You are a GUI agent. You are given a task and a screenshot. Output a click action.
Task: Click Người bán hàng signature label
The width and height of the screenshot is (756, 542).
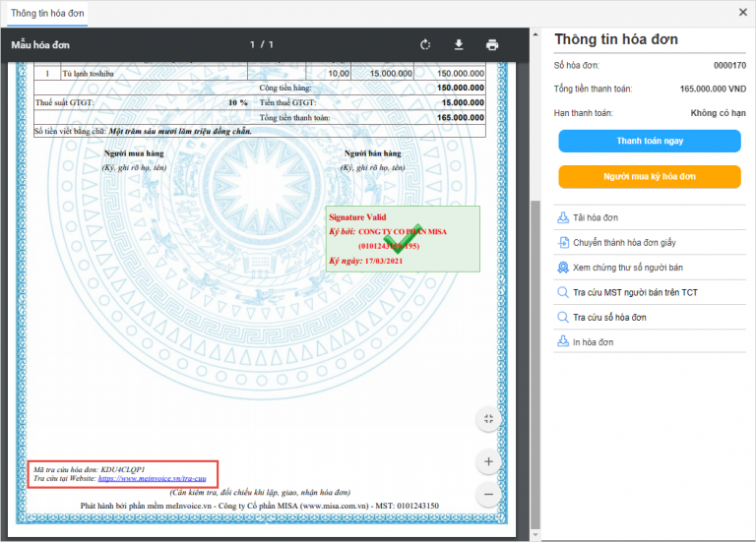tap(373, 153)
